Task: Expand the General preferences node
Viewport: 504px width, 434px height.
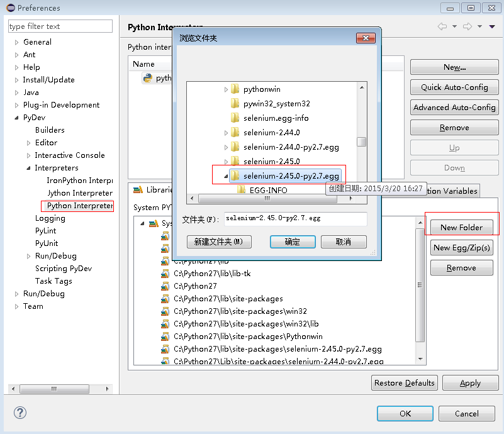Action: pos(17,42)
